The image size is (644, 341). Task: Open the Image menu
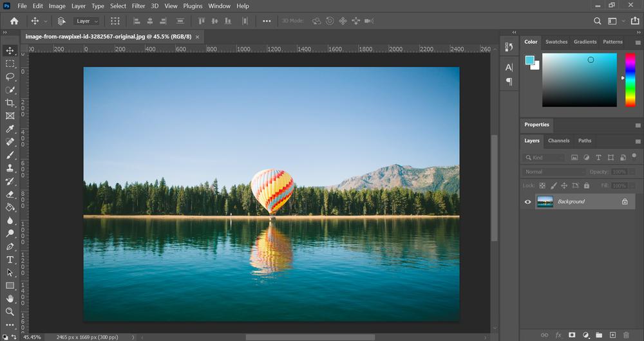pyautogui.click(x=57, y=6)
